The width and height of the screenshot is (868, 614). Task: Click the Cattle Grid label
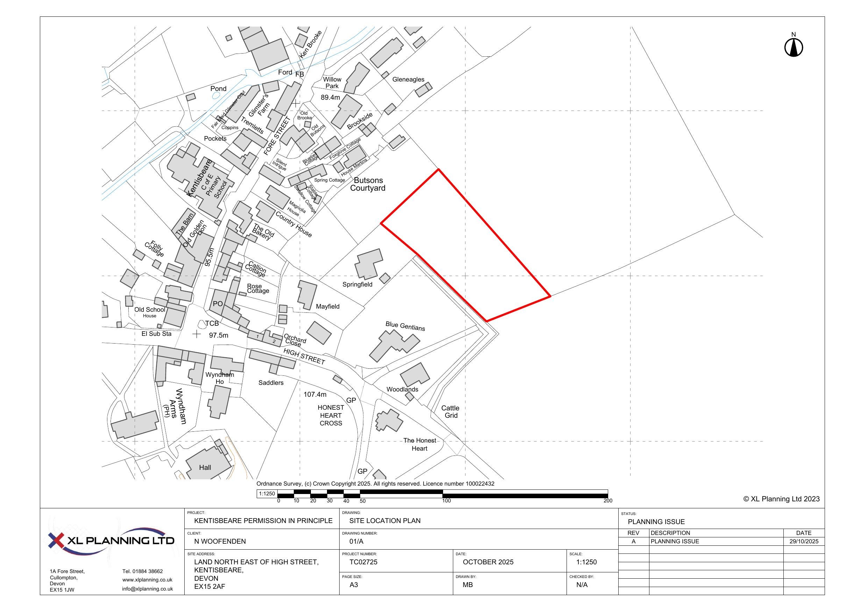click(x=450, y=411)
